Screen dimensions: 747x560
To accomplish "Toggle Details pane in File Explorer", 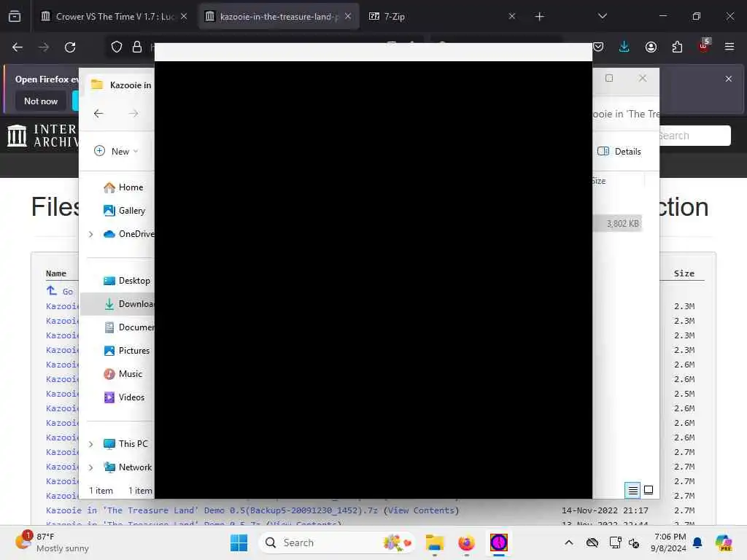I will 619,152.
